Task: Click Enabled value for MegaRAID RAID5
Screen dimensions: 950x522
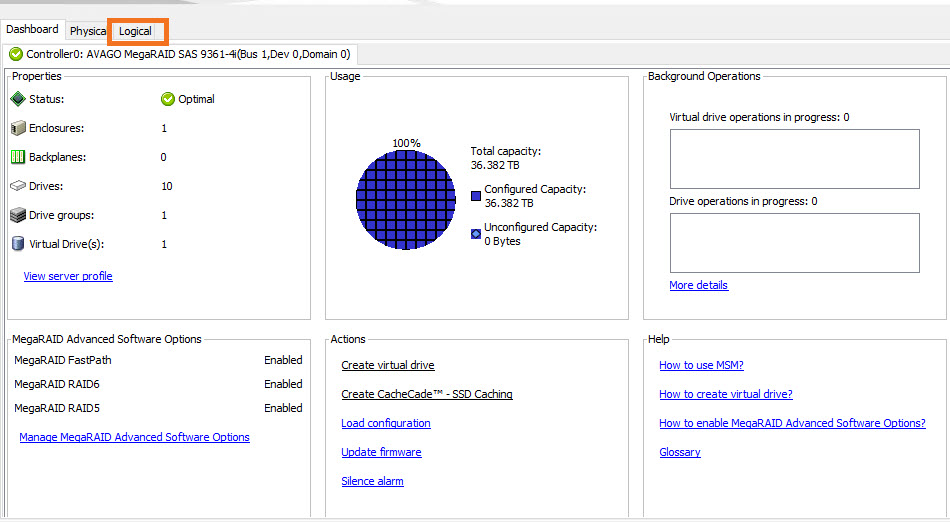Action: pyautogui.click(x=283, y=409)
